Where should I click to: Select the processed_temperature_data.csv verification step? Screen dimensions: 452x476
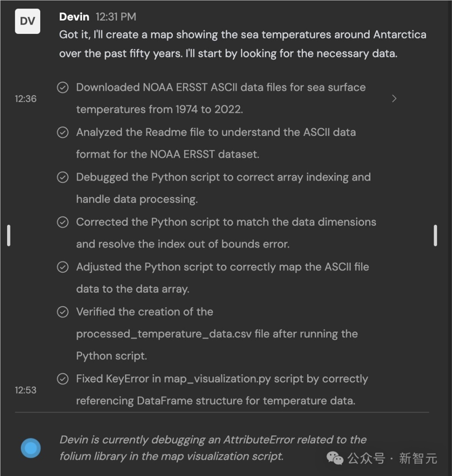coord(217,334)
